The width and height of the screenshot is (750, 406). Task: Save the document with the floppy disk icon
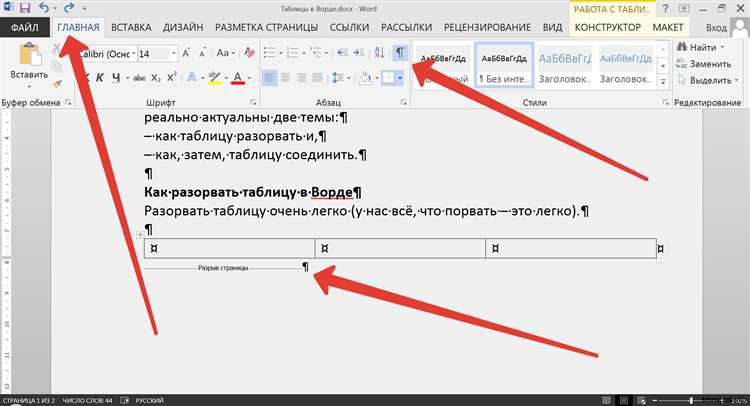point(25,8)
